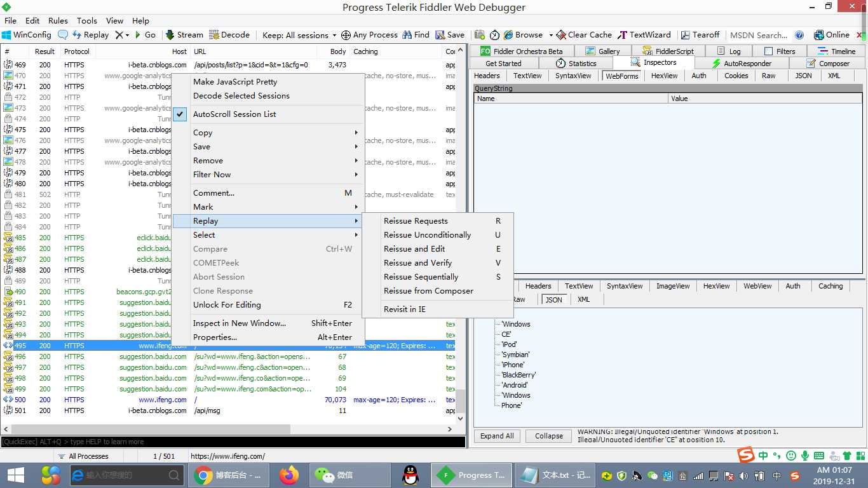Click Tearoff in the toolbar
The width and height of the screenshot is (868, 488).
tap(700, 35)
